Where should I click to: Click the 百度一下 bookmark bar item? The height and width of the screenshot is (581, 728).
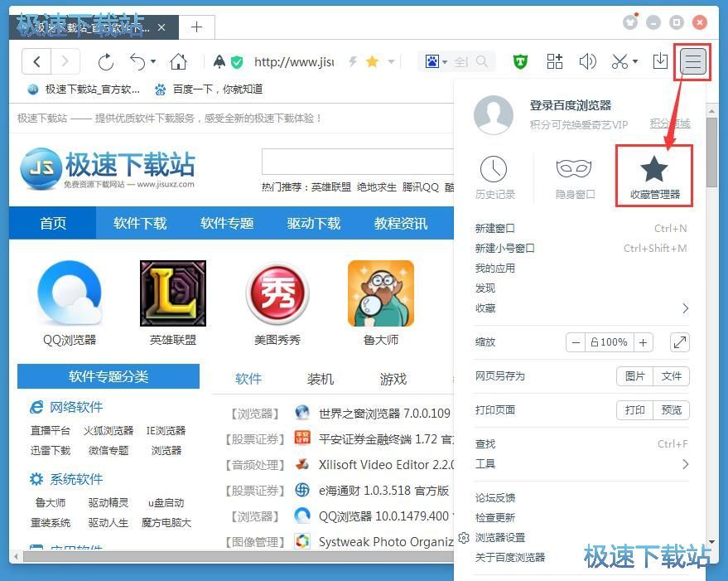209,90
